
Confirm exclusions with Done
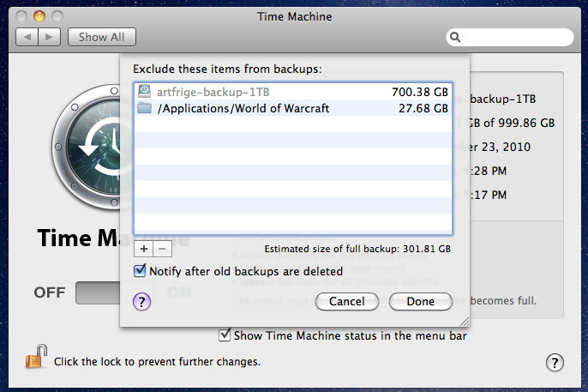click(420, 302)
